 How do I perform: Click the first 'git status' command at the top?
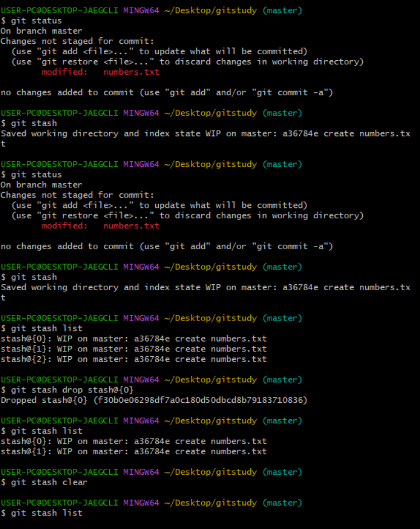[x=32, y=21]
